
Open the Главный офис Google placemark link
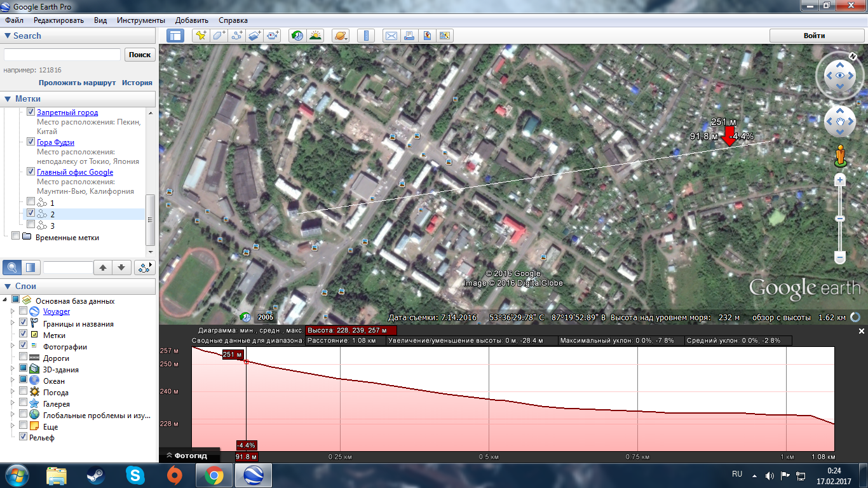coord(75,172)
